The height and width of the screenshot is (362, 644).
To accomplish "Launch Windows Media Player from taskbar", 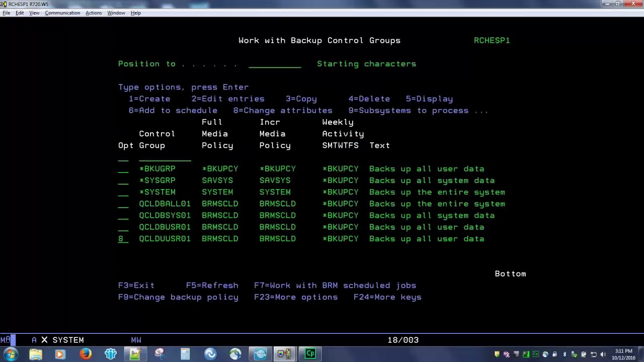I will tap(60, 354).
